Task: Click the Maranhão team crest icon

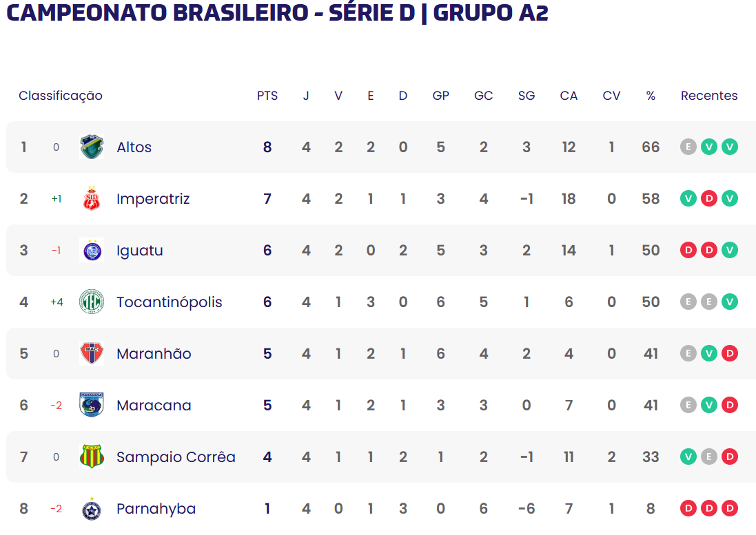Action: 92,354
